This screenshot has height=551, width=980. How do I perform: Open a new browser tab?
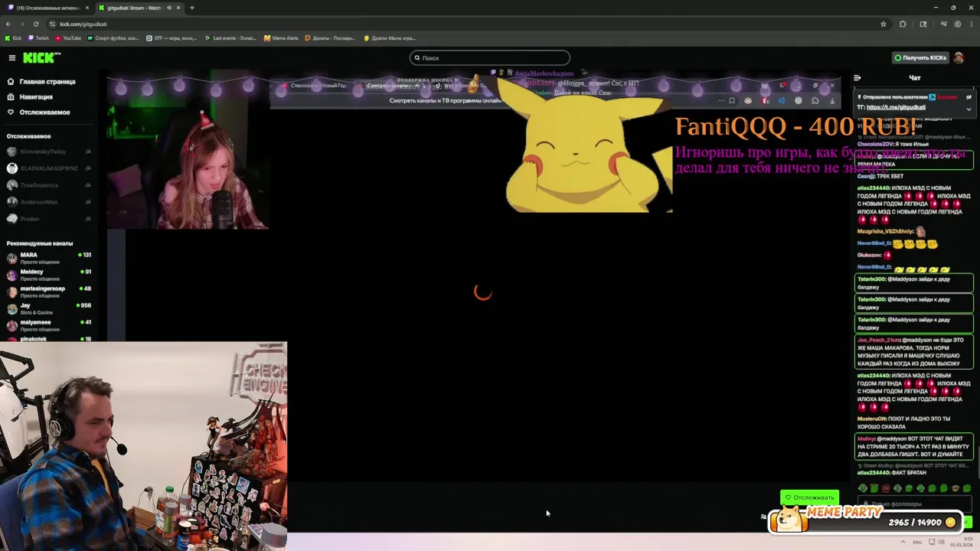pos(191,8)
